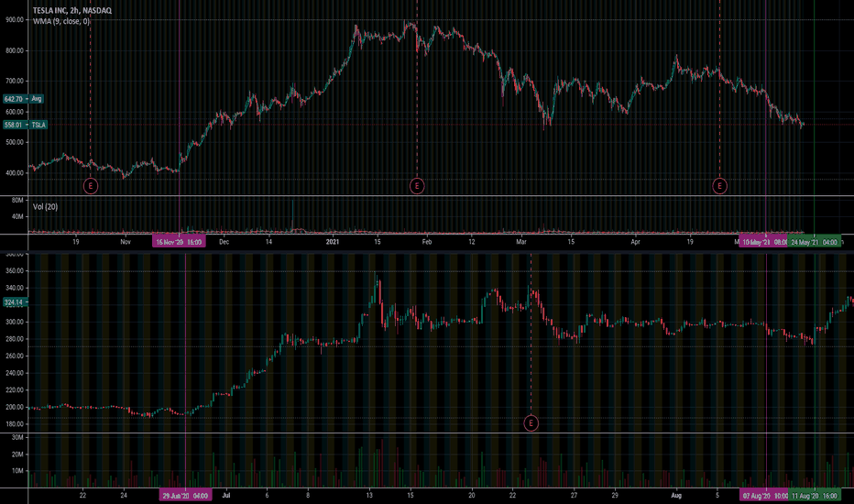Click the 80M volume axis label
The height and width of the screenshot is (504, 854).
pos(17,201)
